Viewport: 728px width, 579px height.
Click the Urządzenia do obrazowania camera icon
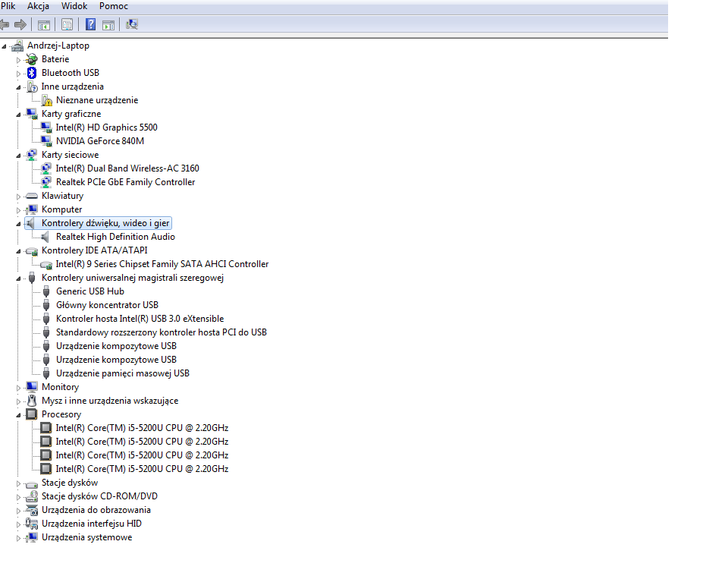32,510
